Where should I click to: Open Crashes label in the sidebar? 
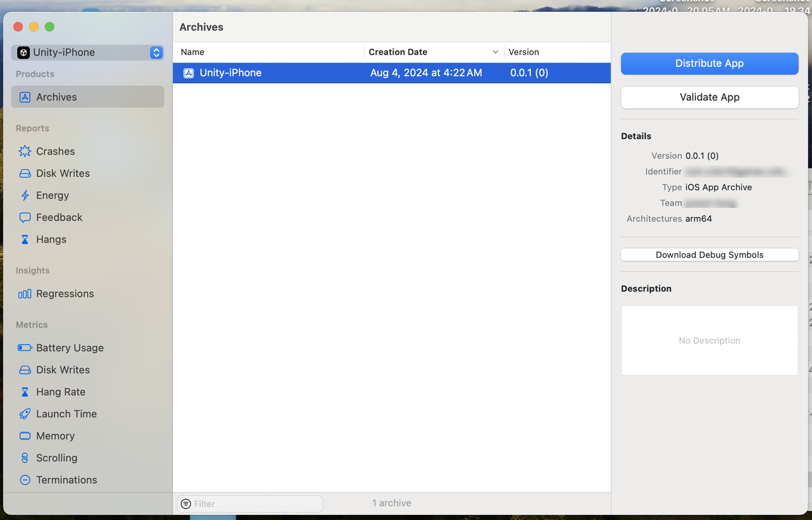[x=55, y=151]
